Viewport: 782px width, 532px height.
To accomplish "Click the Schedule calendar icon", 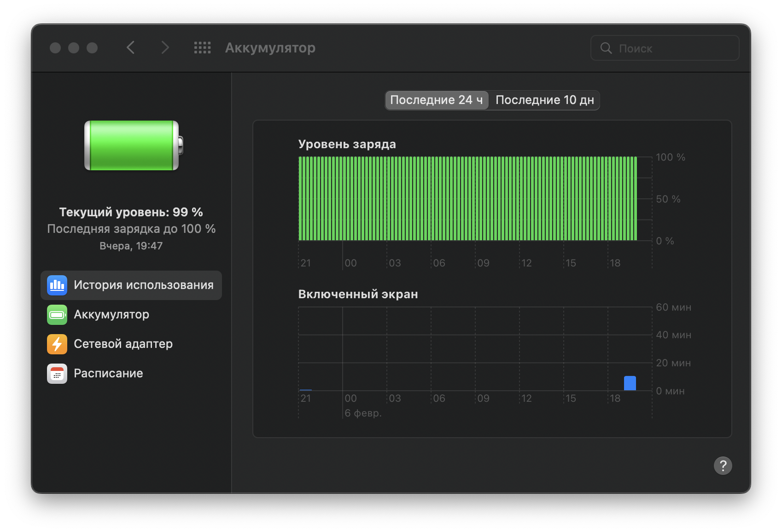I will (57, 374).
